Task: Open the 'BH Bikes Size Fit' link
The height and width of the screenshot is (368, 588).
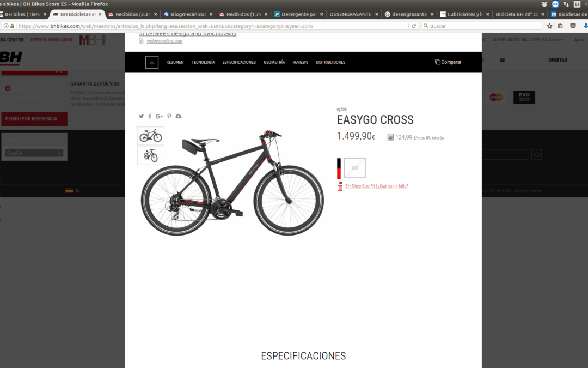Action: point(377,186)
